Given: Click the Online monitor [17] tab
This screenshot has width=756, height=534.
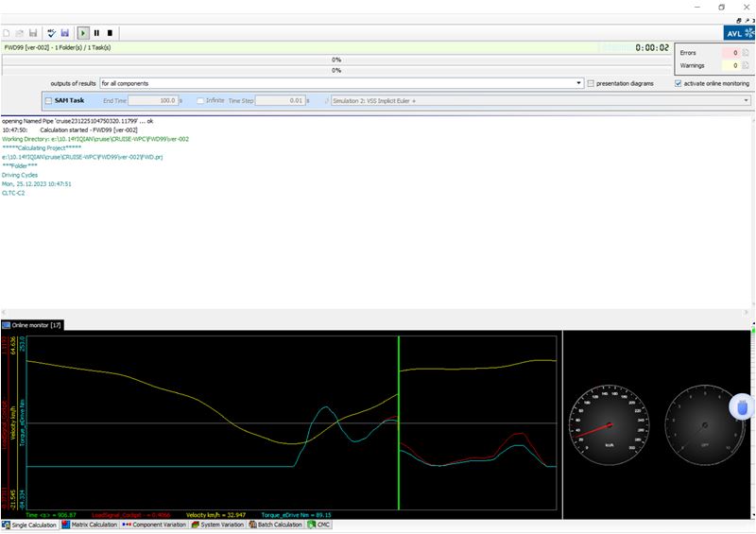Looking at the screenshot, I should click(32, 325).
